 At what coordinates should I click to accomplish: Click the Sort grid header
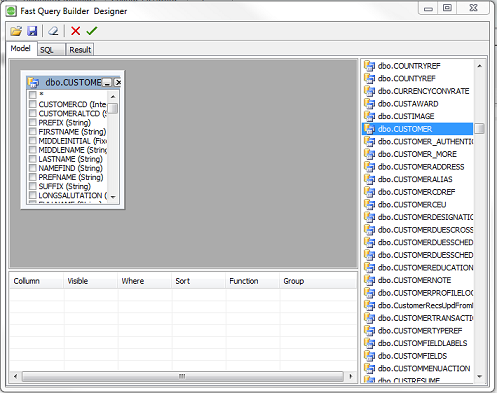coord(198,281)
